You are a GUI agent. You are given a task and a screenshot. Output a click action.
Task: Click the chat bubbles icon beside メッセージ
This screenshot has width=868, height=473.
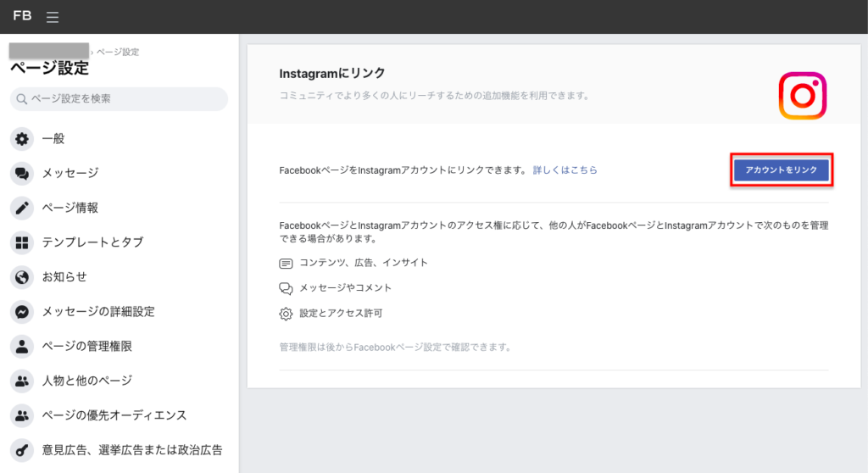click(x=22, y=174)
